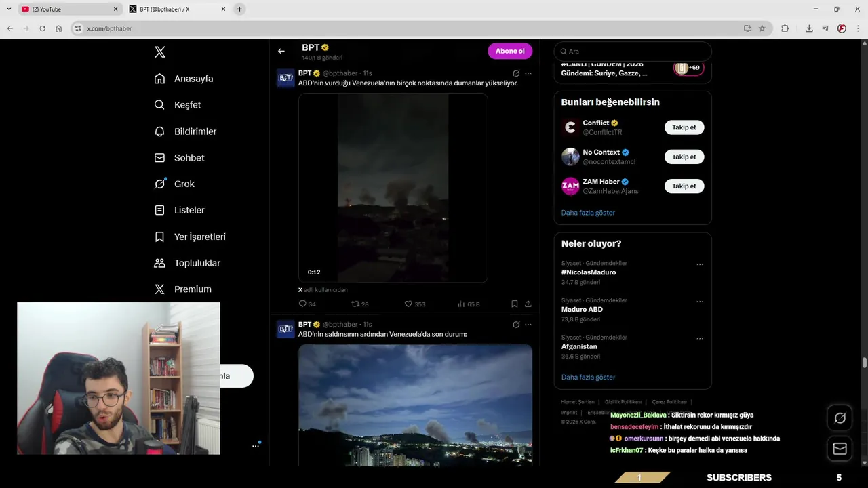Screen dimensions: 868x488
Task: Show more trends link
Action: point(588,377)
